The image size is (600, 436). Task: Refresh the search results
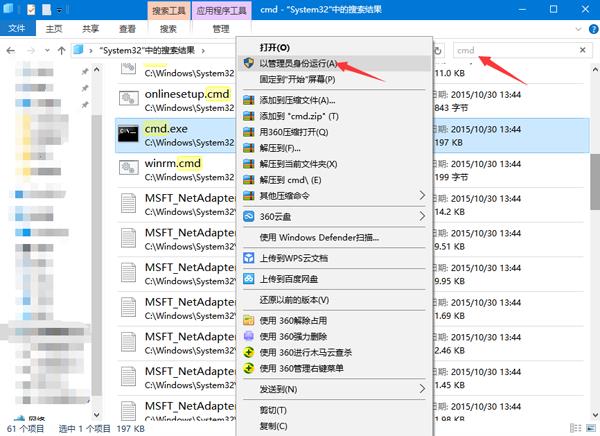click(x=439, y=51)
